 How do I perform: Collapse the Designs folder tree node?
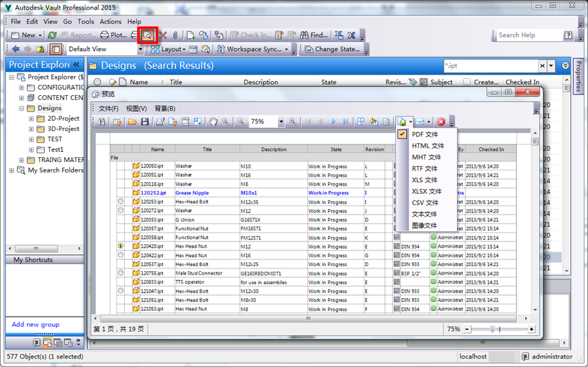point(21,108)
